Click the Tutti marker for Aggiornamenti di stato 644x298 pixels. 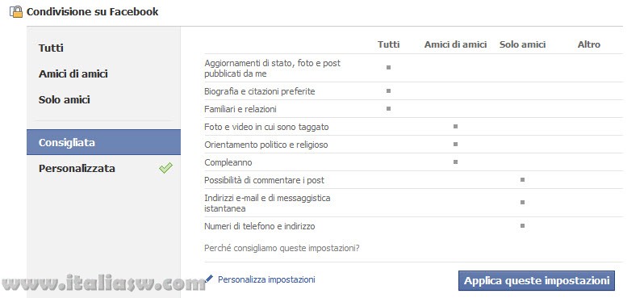(x=388, y=67)
